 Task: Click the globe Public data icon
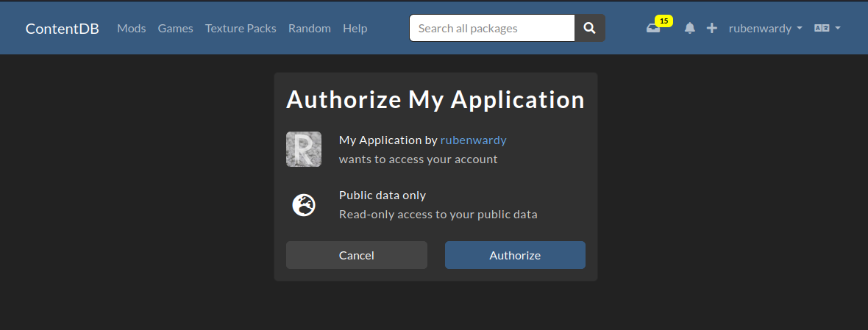(304, 205)
